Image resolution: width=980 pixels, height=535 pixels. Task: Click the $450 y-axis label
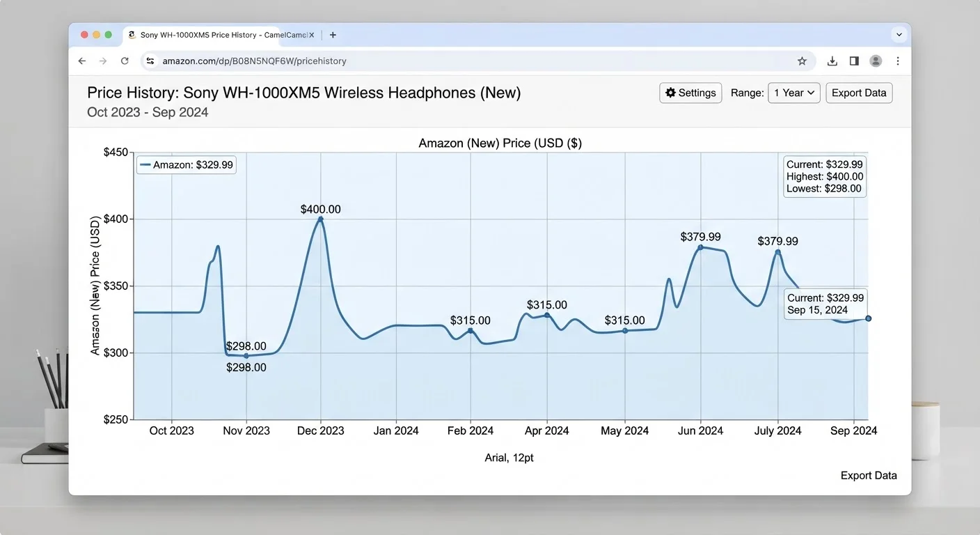(x=116, y=153)
